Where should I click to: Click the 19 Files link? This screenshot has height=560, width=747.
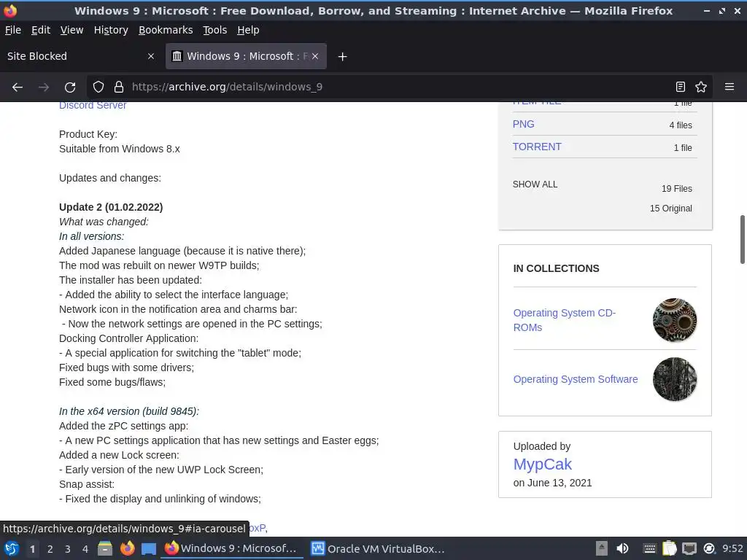tap(676, 189)
